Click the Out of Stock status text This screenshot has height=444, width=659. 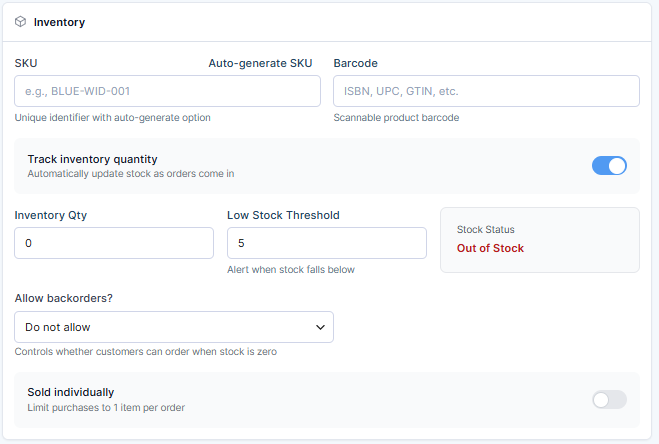pyautogui.click(x=490, y=248)
